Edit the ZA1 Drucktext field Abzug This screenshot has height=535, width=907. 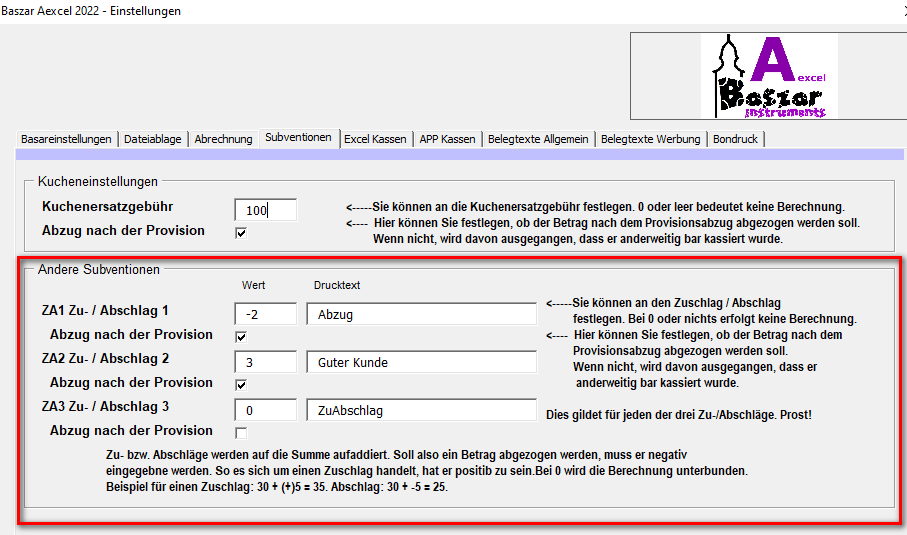(x=422, y=314)
